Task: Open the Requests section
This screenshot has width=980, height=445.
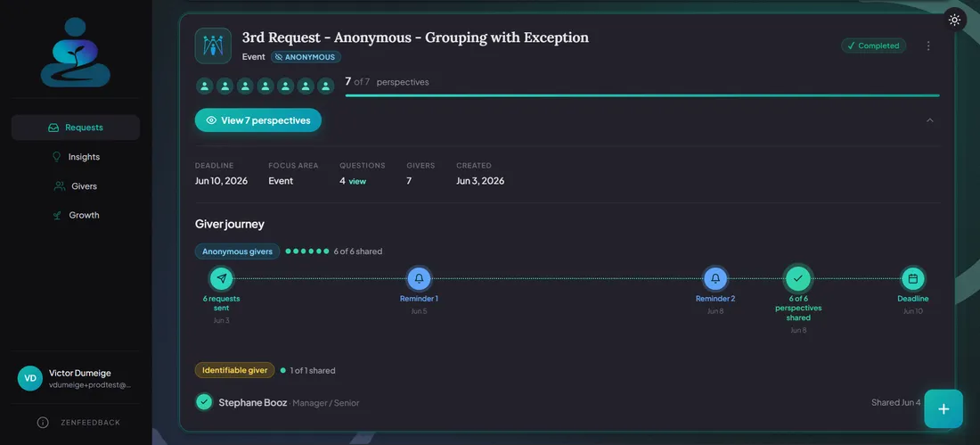Action: pyautogui.click(x=76, y=127)
